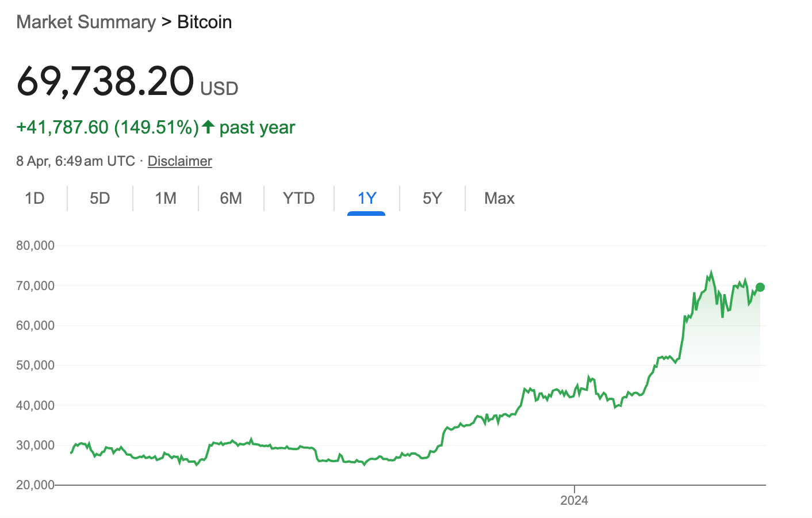Image resolution: width=812 pixels, height=518 pixels.
Task: Open the 6M range tab
Action: pyautogui.click(x=231, y=199)
